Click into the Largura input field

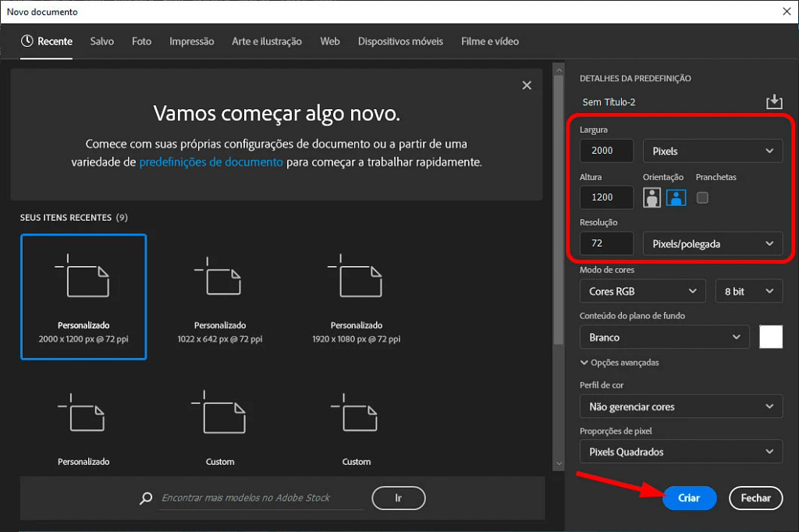click(x=607, y=151)
